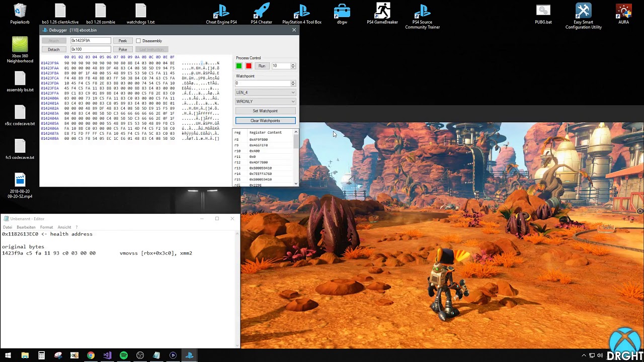
Task: Click the Poke button
Action: (123, 49)
